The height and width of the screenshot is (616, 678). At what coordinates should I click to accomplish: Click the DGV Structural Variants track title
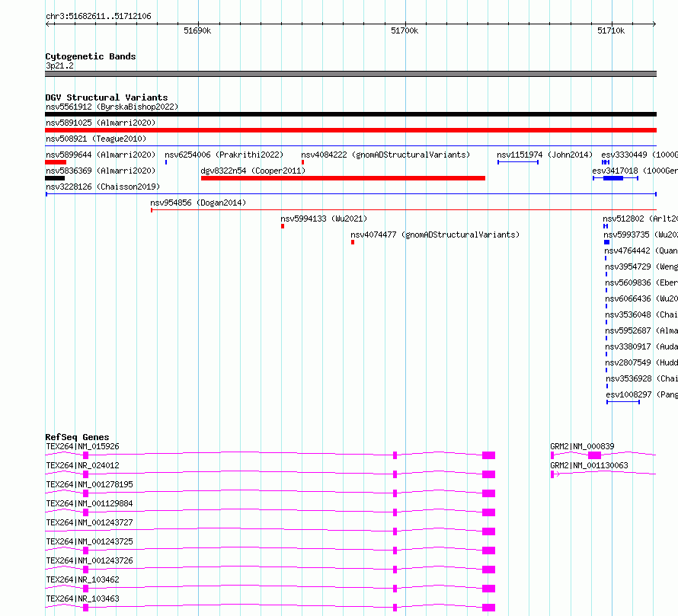coord(107,97)
